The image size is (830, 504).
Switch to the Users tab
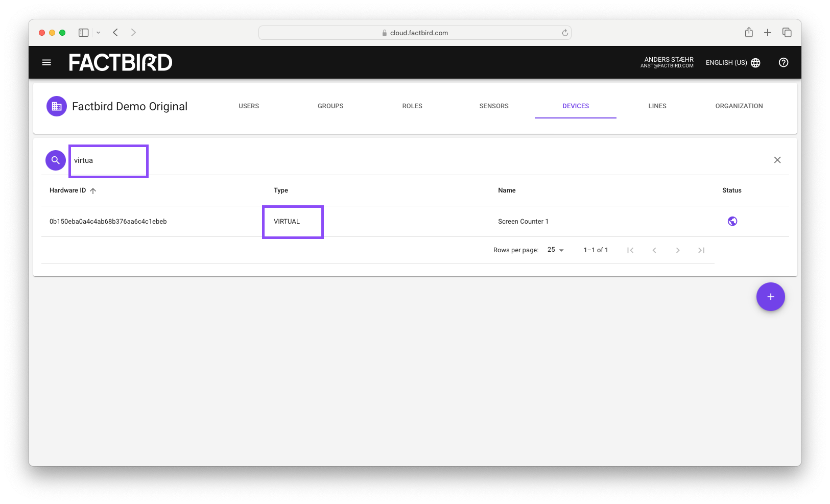249,106
